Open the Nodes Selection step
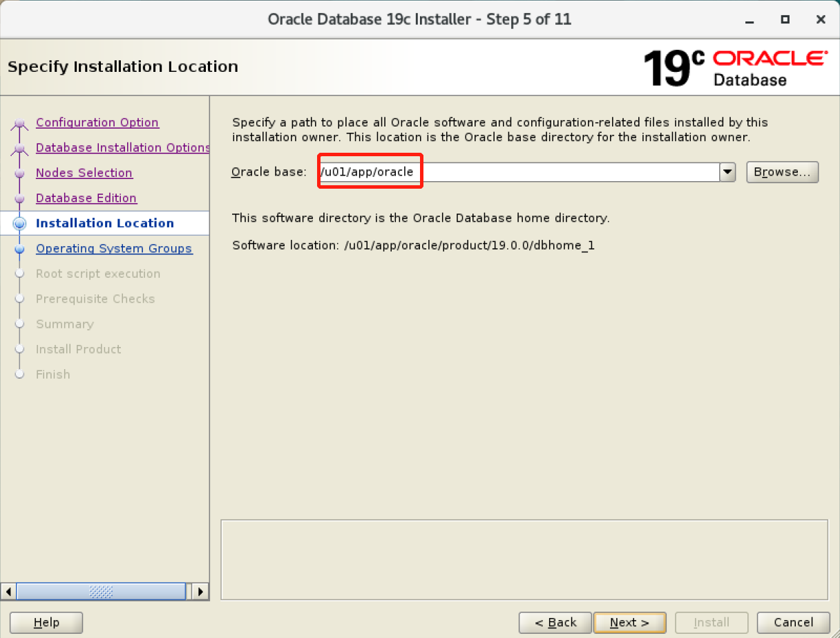Viewport: 840px width, 638px height. [x=84, y=173]
